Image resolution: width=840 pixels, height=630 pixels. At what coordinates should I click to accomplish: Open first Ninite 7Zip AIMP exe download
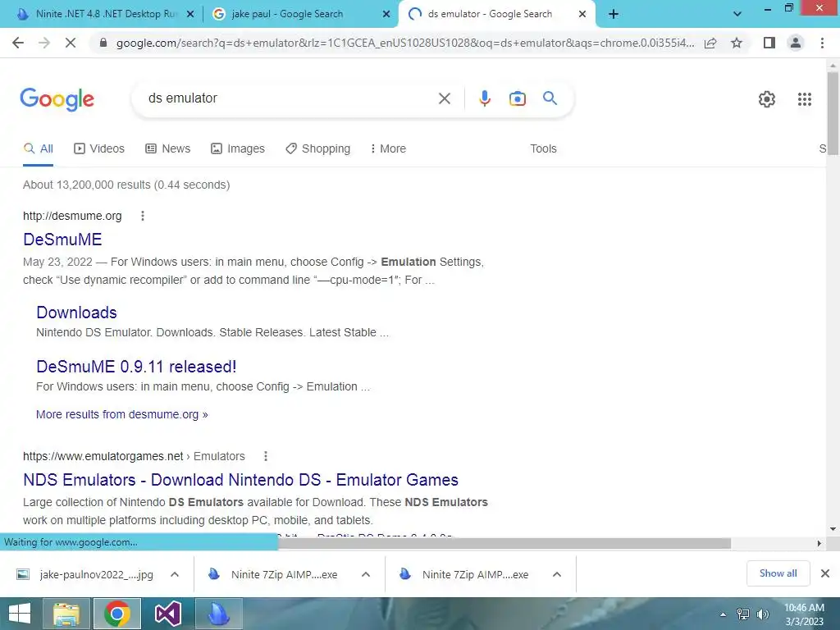coord(273,575)
